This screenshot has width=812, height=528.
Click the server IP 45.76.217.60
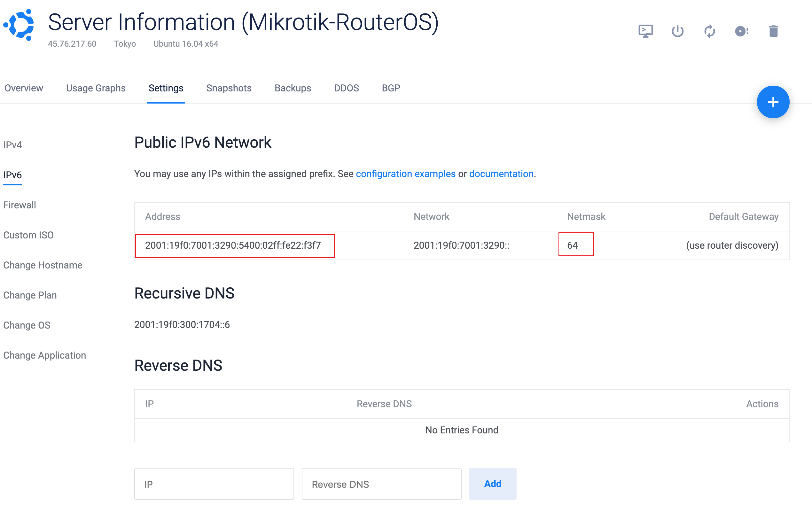coord(72,44)
